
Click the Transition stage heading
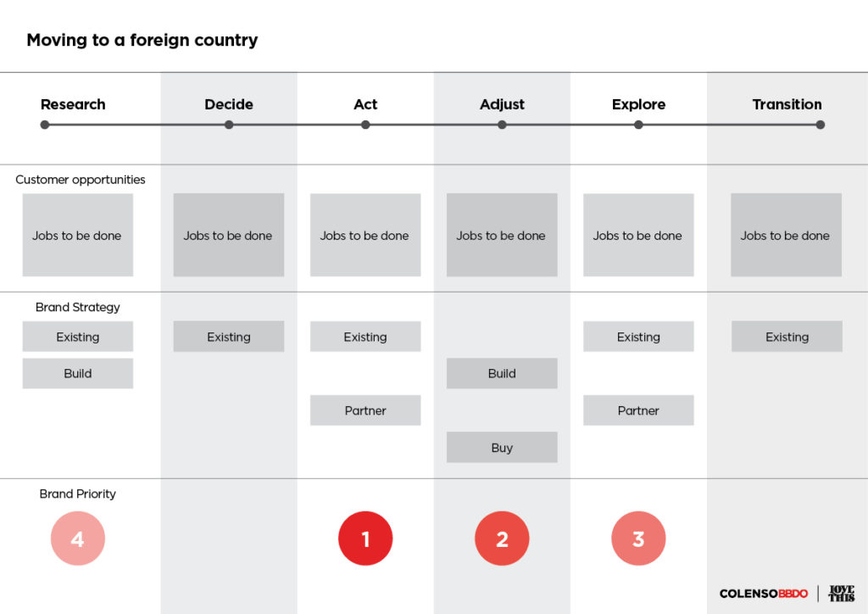[x=787, y=104]
